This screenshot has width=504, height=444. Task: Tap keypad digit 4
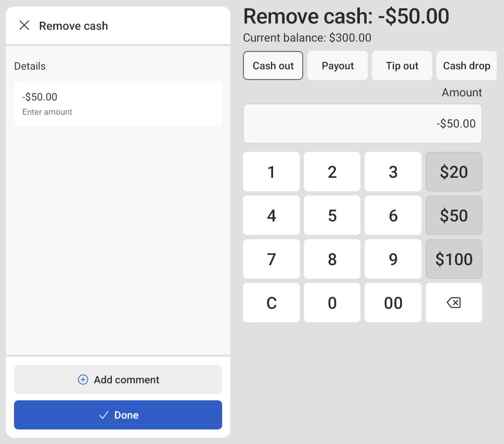272,216
